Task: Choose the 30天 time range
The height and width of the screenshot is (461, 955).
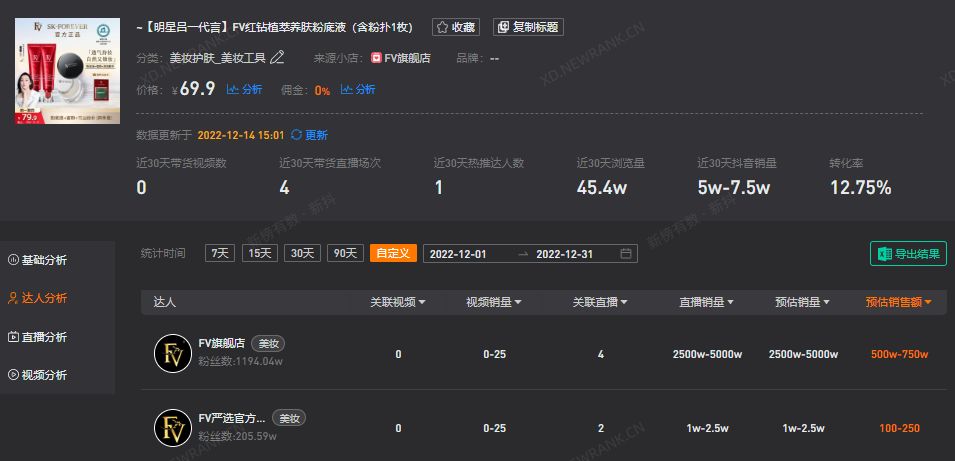Action: coord(303,253)
